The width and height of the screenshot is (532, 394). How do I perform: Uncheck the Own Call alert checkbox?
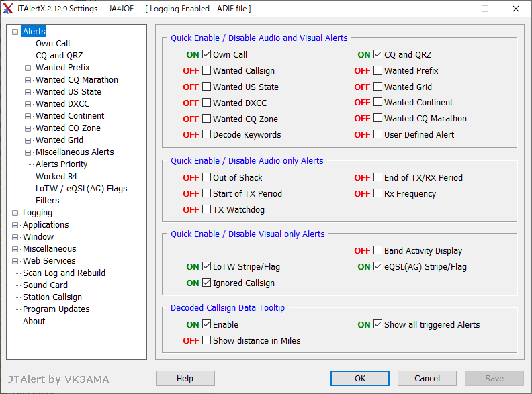[207, 54]
